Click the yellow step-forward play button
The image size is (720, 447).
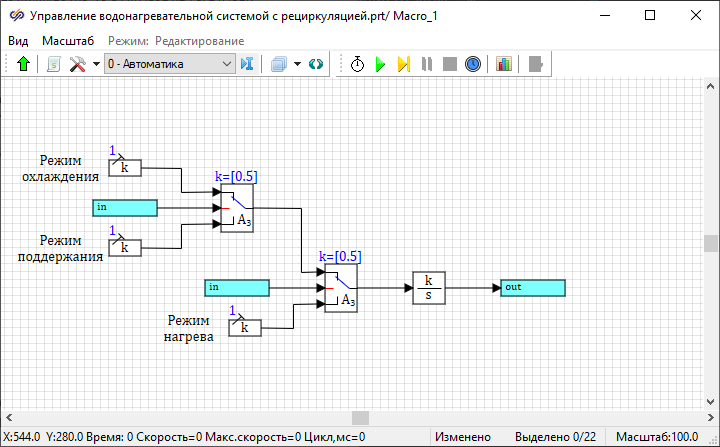(x=403, y=64)
